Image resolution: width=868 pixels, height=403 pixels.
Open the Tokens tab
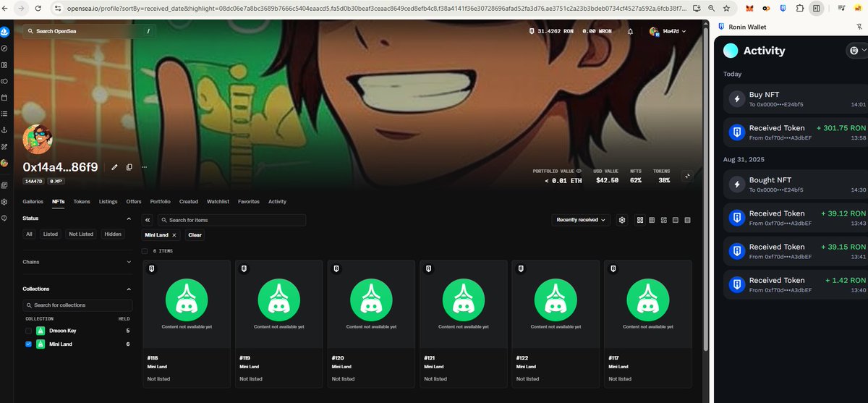coord(82,202)
